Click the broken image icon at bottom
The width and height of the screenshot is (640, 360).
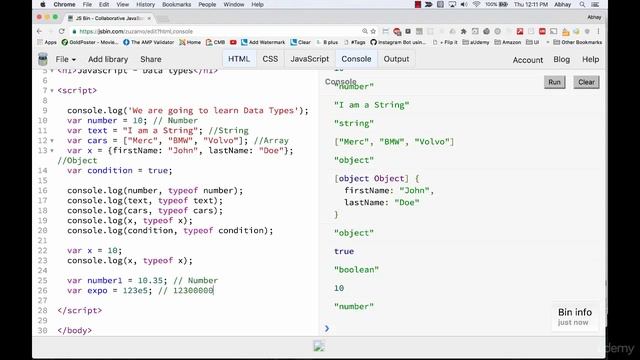pos(319,347)
